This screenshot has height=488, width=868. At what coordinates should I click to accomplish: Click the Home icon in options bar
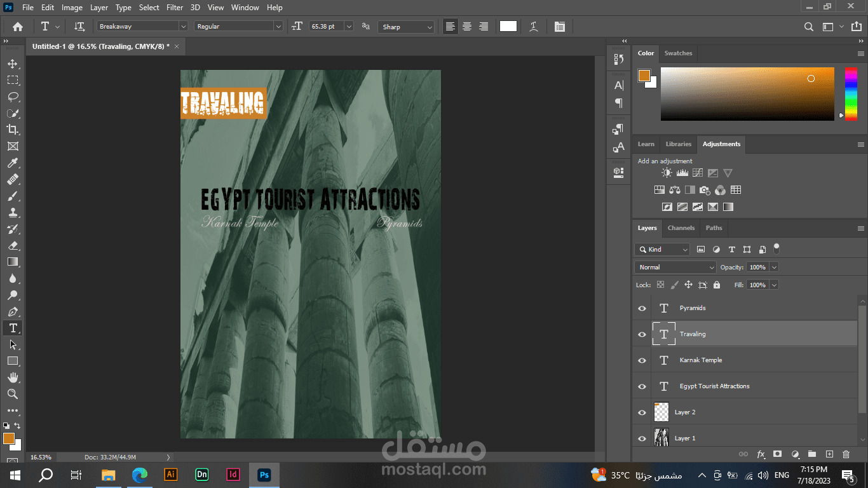(x=18, y=27)
